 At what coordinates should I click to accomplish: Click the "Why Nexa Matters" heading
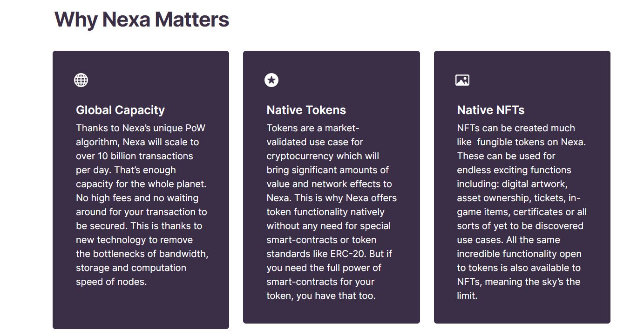coord(142,20)
